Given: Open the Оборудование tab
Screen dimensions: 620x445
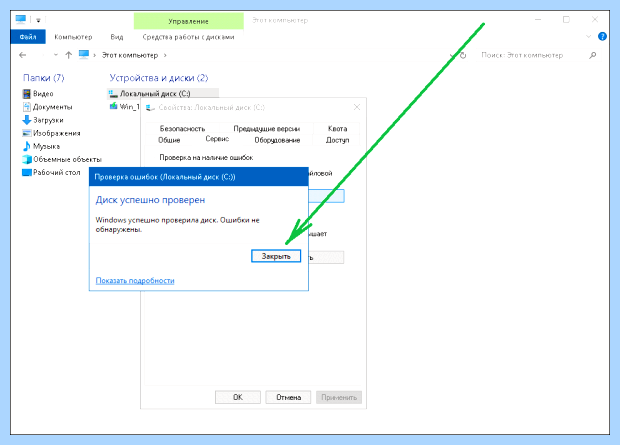Looking at the screenshot, I should (x=277, y=140).
